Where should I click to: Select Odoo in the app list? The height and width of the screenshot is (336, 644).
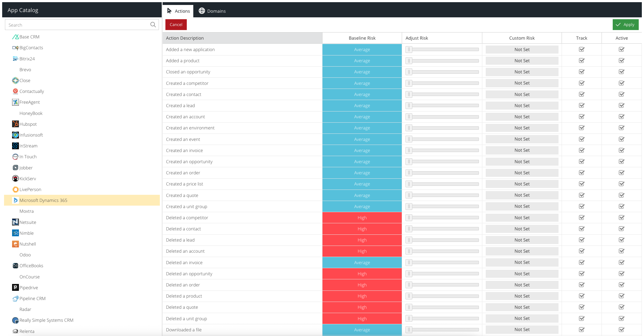click(x=25, y=255)
